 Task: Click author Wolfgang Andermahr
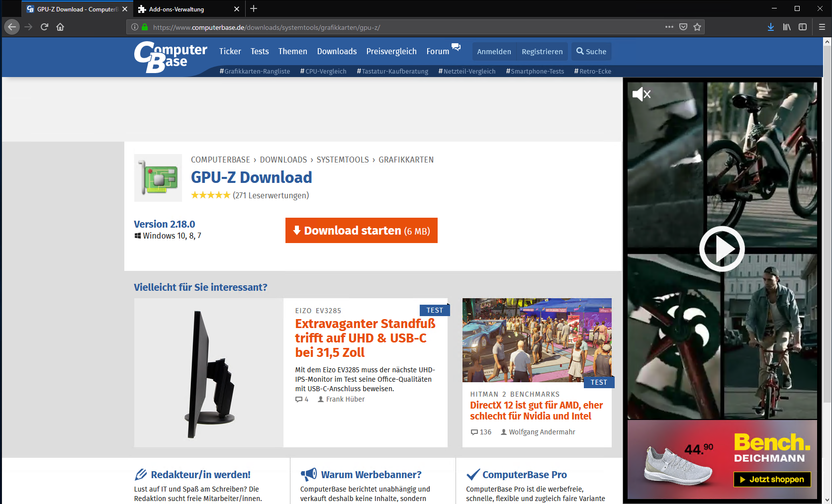[538, 432]
